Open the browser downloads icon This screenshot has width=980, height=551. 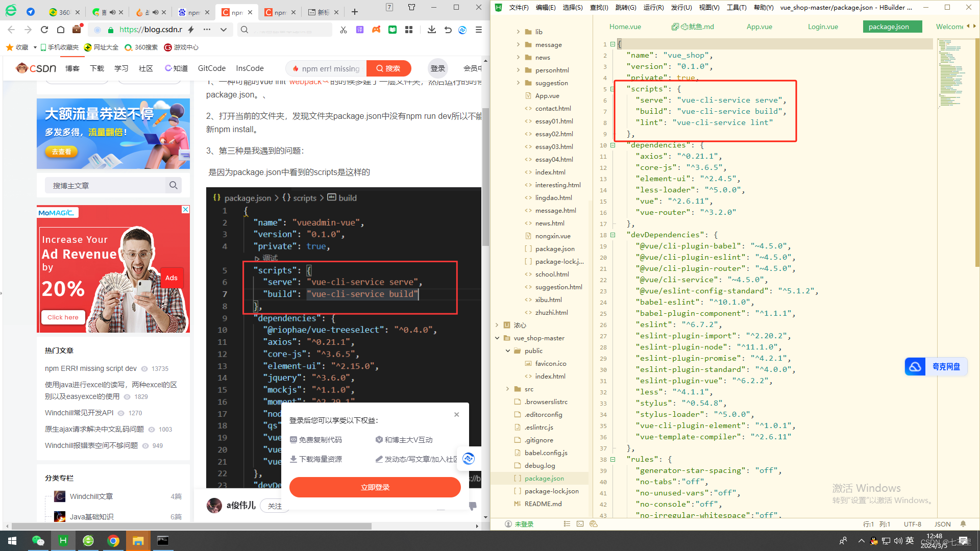pos(432,30)
